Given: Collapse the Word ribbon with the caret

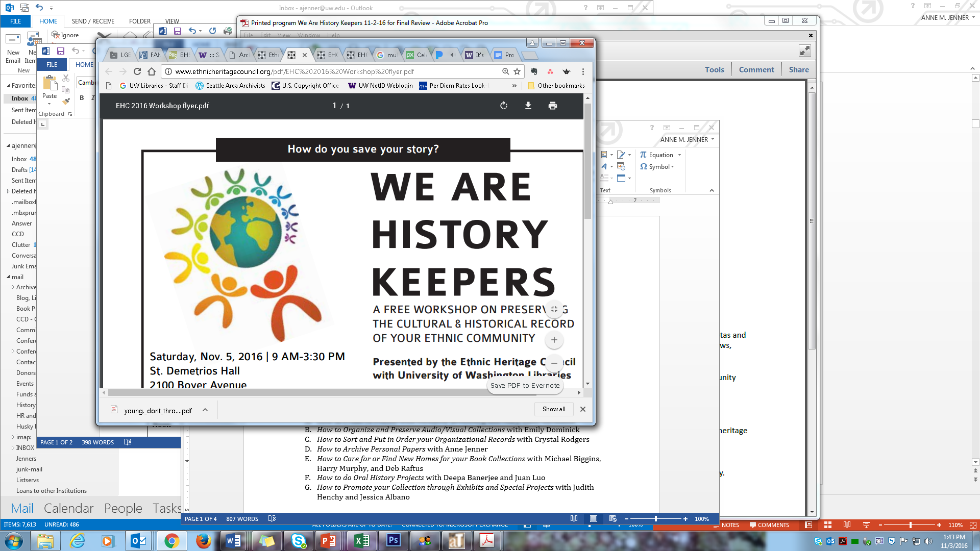Looking at the screenshot, I should click(x=712, y=190).
